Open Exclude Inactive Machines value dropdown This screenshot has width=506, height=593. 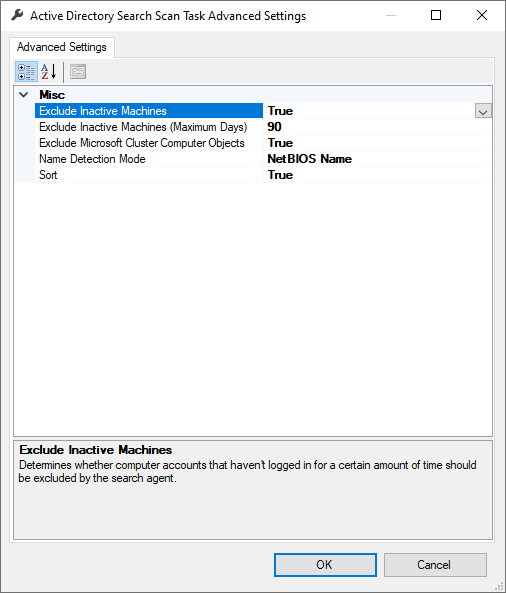point(483,111)
